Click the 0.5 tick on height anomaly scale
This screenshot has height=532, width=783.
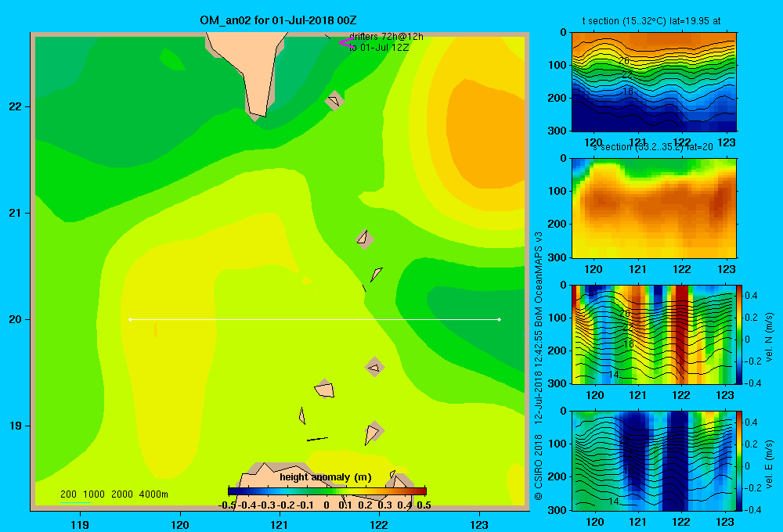tap(424, 505)
